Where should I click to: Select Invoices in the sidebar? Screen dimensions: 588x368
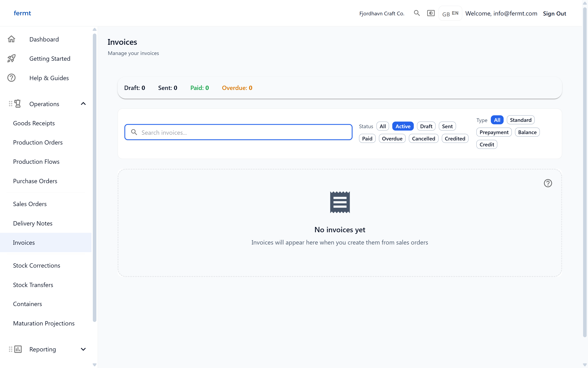pyautogui.click(x=46, y=242)
